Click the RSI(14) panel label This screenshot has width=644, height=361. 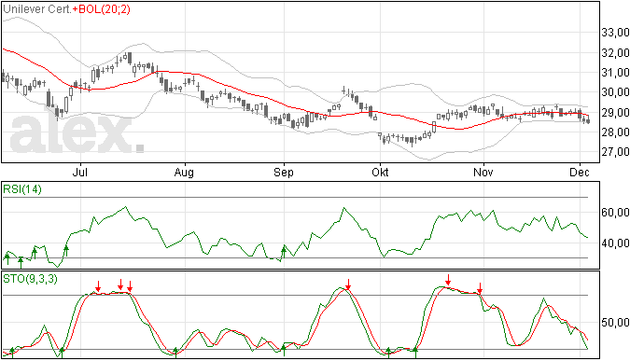tap(22, 189)
